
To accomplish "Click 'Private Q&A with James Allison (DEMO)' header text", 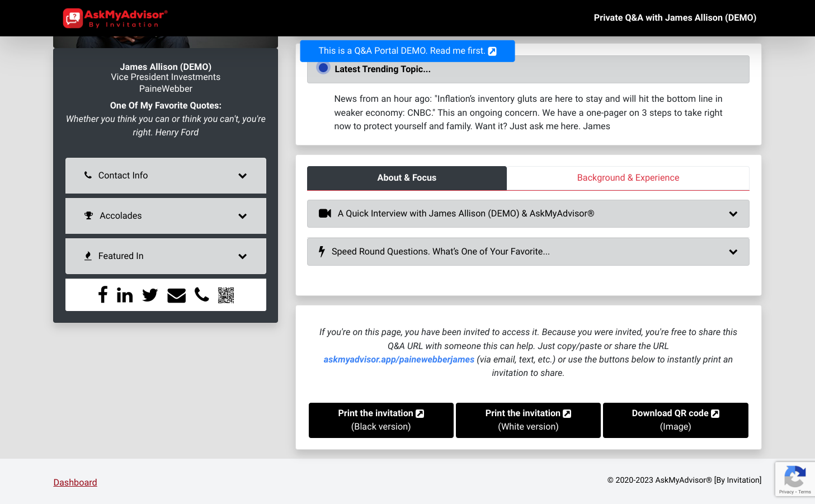I will pos(675,18).
